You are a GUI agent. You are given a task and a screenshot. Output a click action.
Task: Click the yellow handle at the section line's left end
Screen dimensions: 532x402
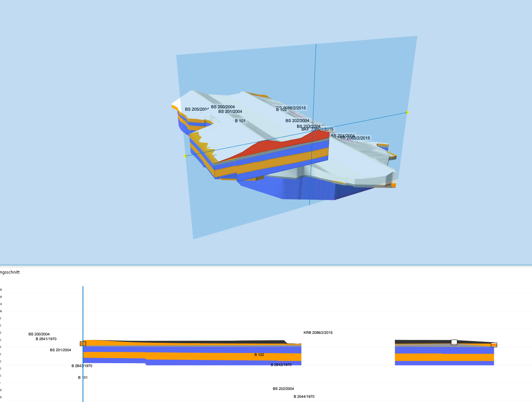[185, 156]
